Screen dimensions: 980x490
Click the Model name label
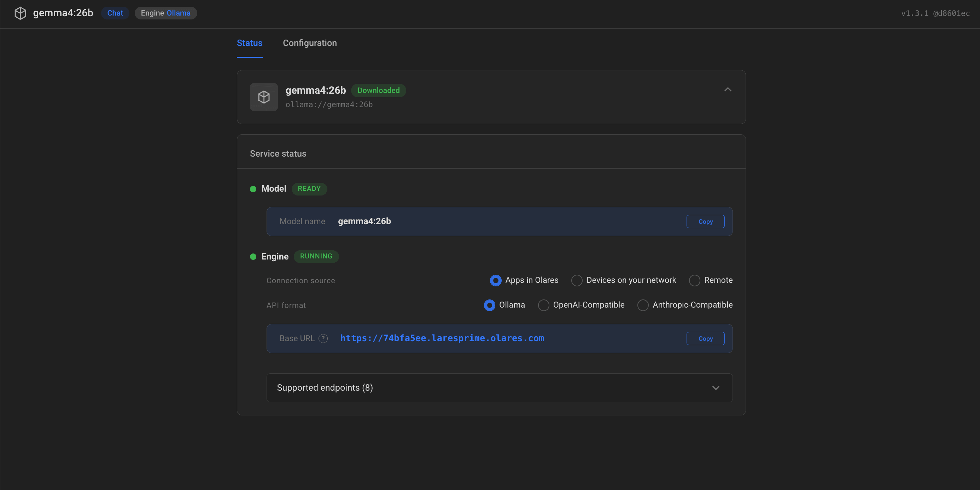pos(302,221)
